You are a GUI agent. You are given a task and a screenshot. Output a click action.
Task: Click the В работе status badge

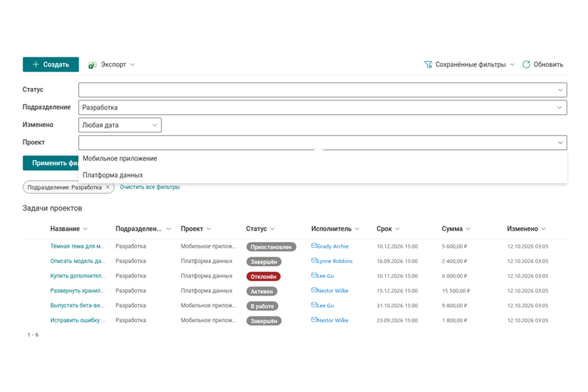click(262, 306)
